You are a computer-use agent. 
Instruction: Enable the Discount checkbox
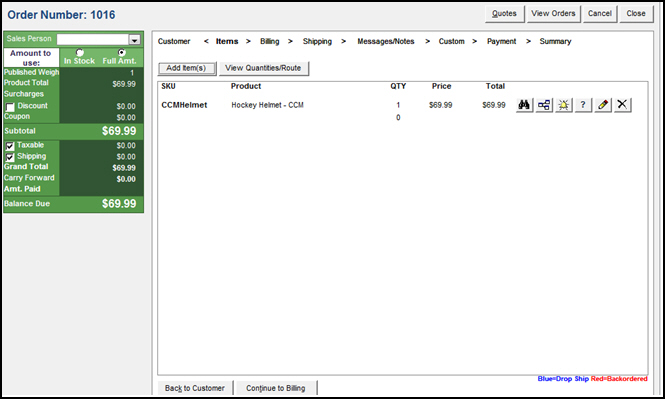pos(10,107)
